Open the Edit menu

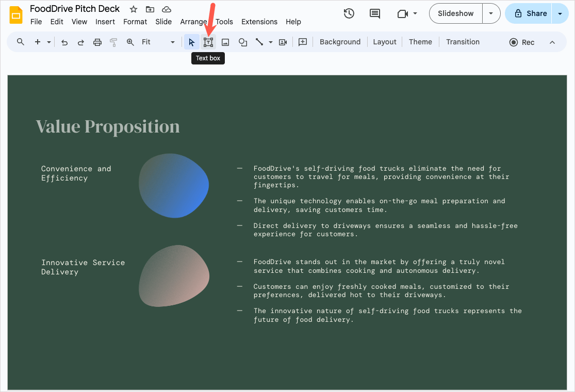(x=57, y=22)
